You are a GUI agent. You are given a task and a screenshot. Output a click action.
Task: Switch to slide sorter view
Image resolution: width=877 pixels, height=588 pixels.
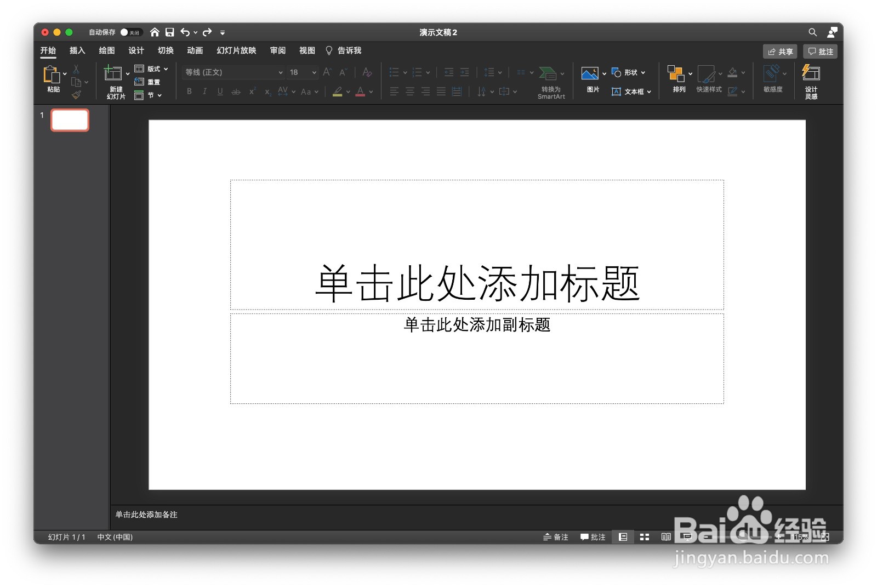point(643,537)
